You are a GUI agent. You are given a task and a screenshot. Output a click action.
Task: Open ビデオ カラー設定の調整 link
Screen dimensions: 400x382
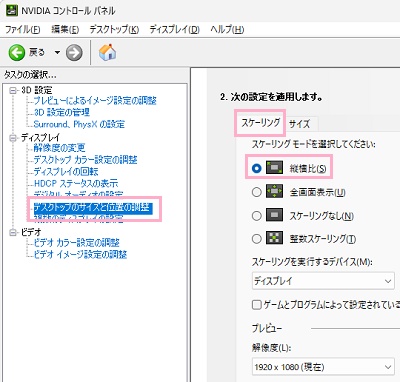click(x=77, y=242)
